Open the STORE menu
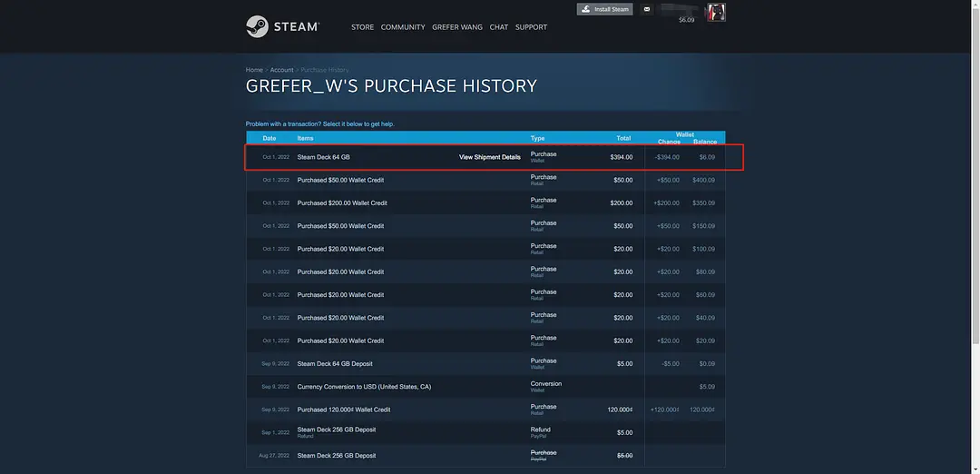The image size is (980, 474). pos(362,27)
